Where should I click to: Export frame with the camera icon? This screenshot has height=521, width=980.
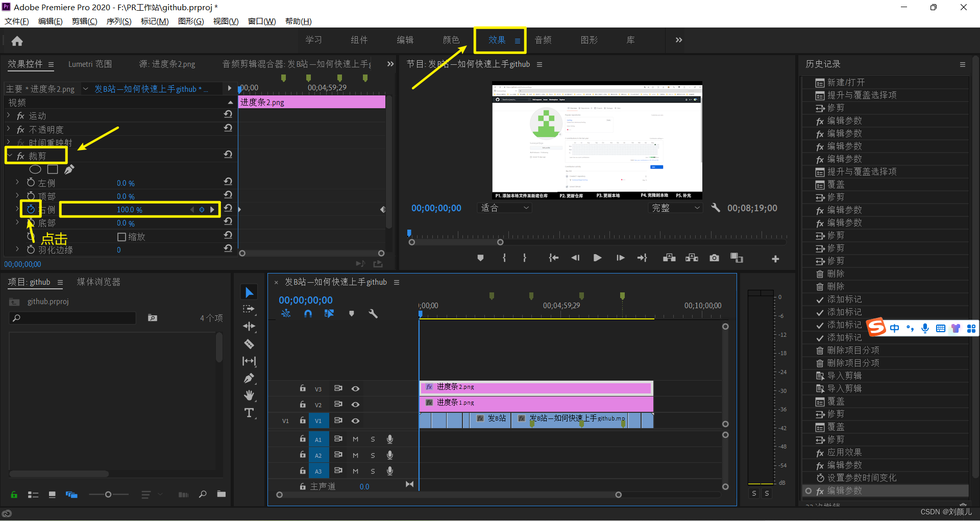tap(714, 258)
